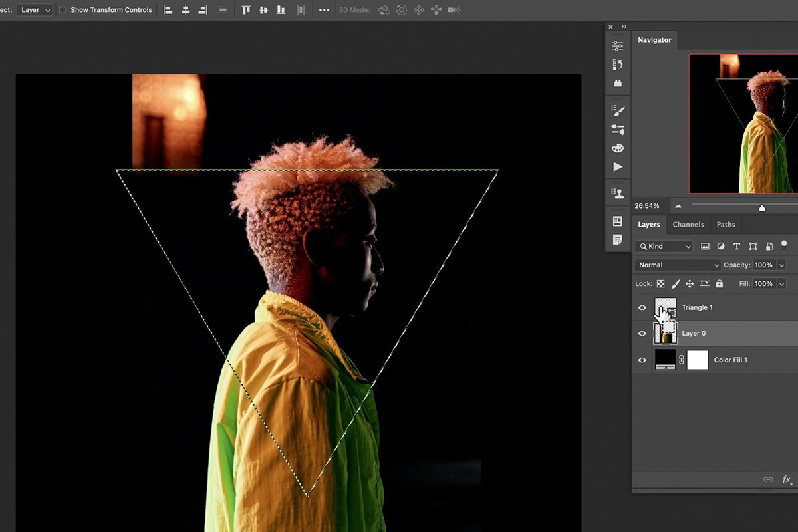Hide the Layer 0 layer
This screenshot has height=532, width=798.
pyautogui.click(x=642, y=333)
